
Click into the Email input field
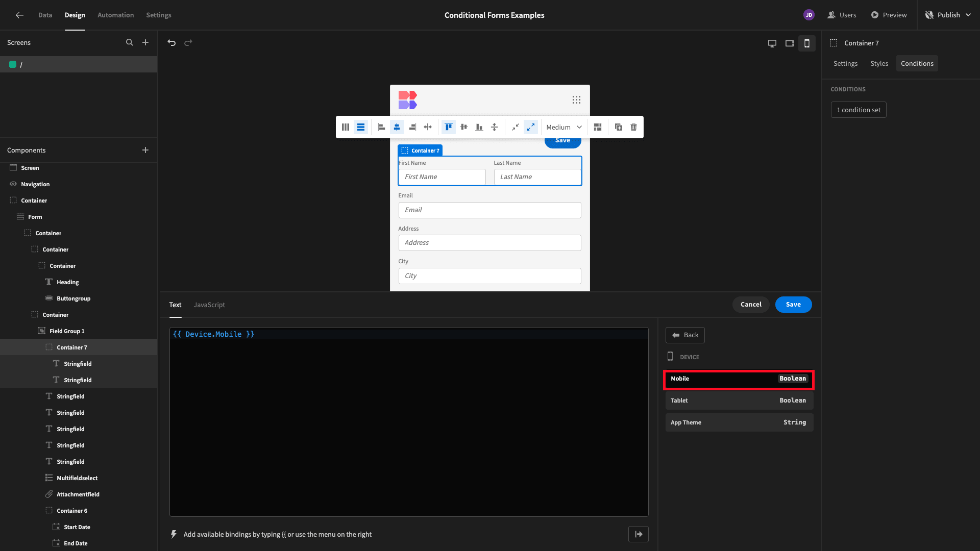489,210
